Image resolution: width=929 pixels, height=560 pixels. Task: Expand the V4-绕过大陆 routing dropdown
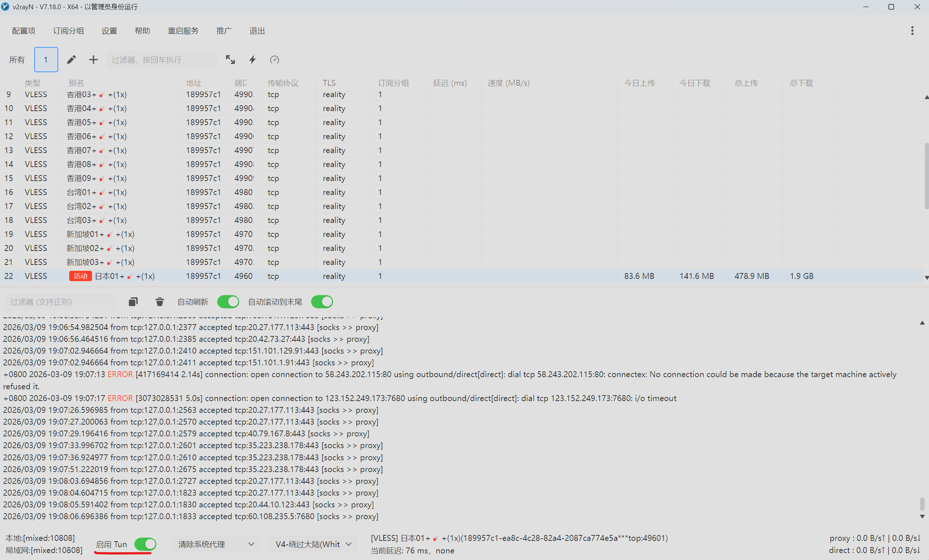point(313,544)
